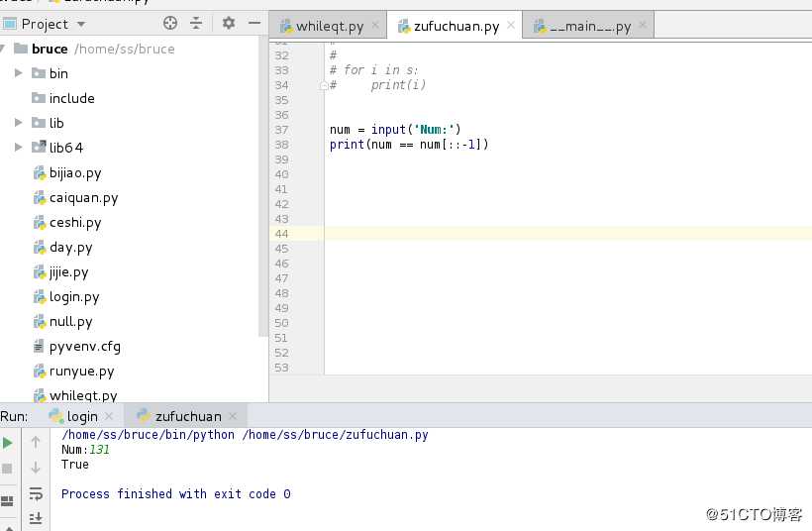Toggle soft-wrap in Run console
The width and height of the screenshot is (812, 531).
[36, 493]
